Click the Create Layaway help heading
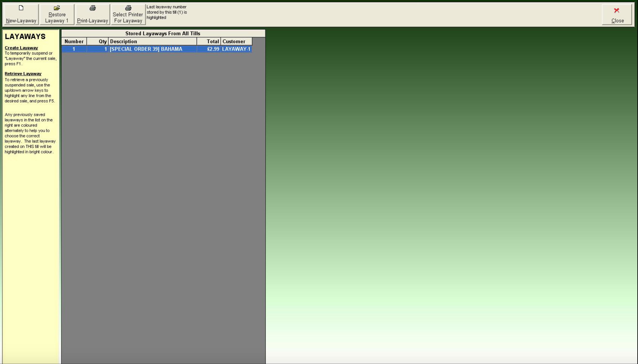The width and height of the screenshot is (638, 364). 21,48
